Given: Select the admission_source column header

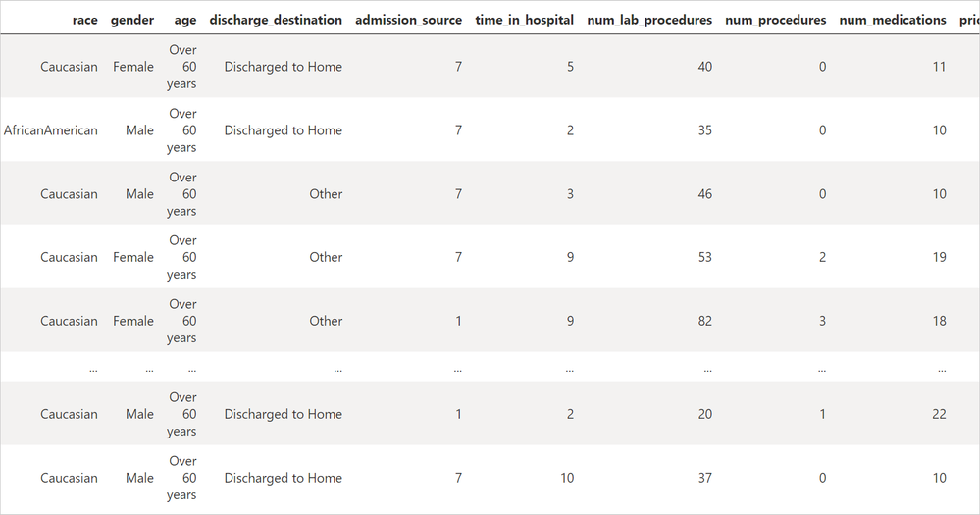Looking at the screenshot, I should (409, 20).
